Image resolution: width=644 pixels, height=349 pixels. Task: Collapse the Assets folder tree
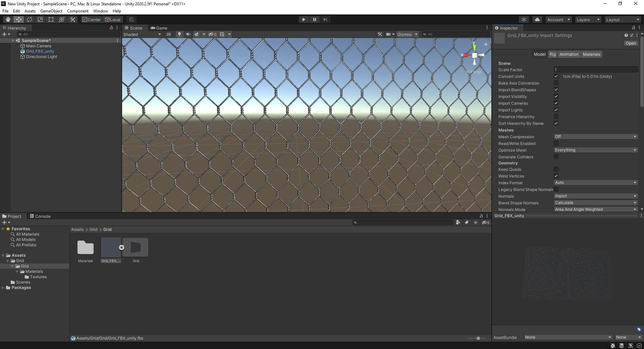tap(3, 255)
